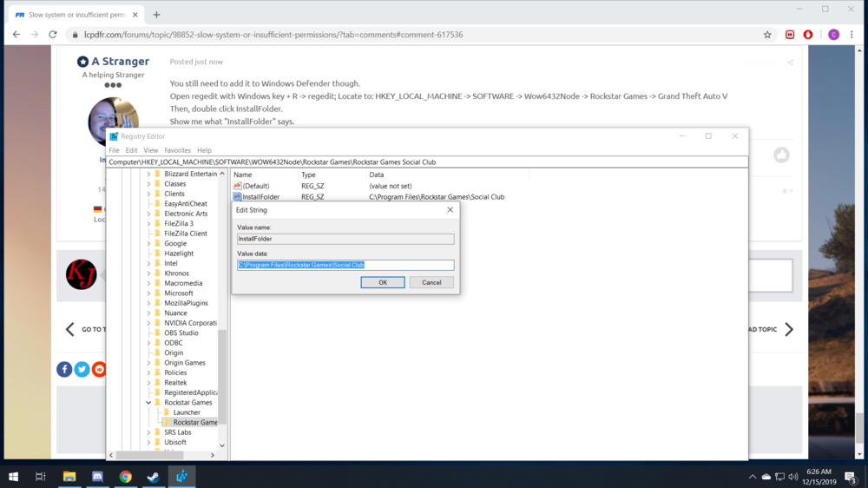
Task: Close the Edit String dialog with X
Action: 450,210
